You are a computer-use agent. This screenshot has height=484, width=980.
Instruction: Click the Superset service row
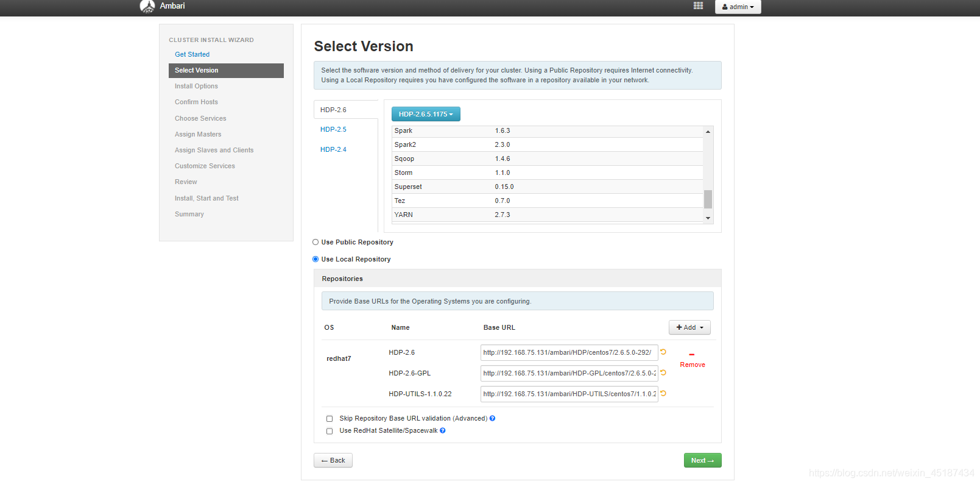point(548,187)
